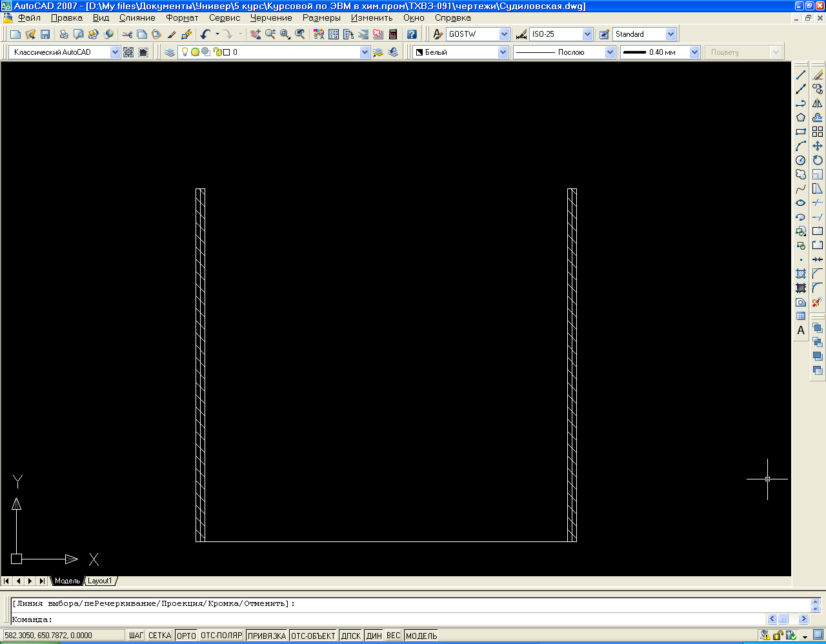Select the Line drawing tool
Viewport: 826px width, 644px height.
tap(801, 75)
